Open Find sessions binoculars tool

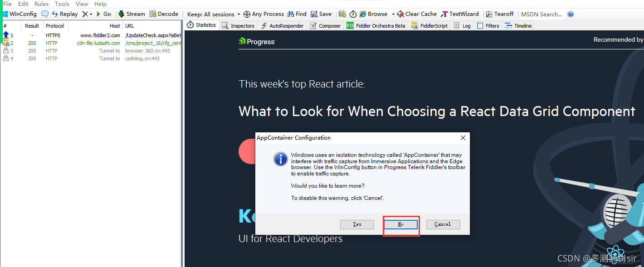[297, 14]
